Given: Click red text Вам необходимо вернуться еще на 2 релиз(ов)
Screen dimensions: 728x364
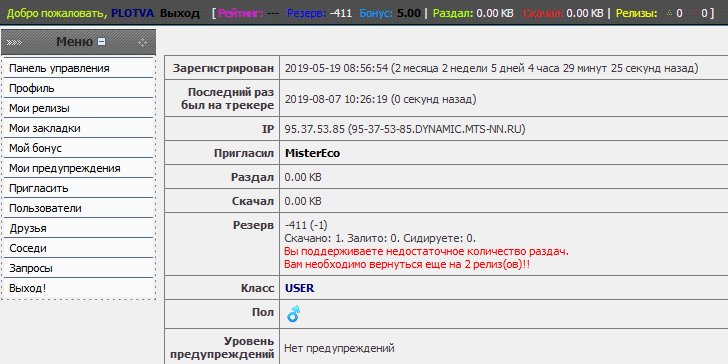Looking at the screenshot, I should [x=407, y=265].
